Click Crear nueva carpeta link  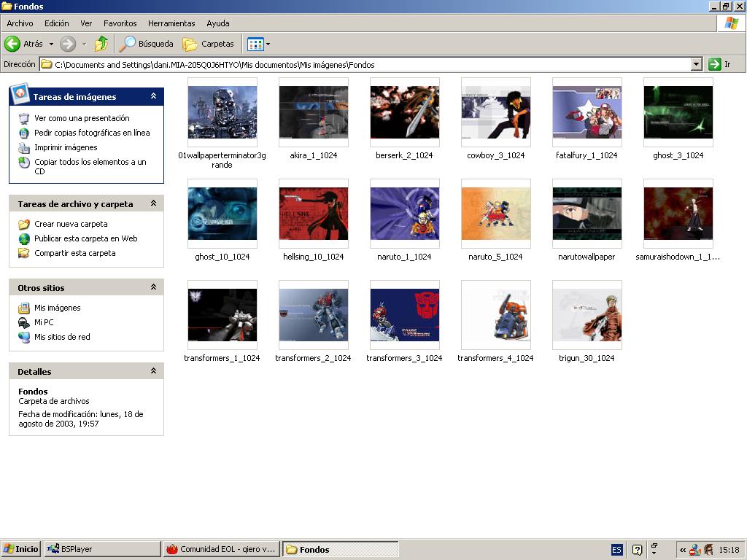[71, 224]
